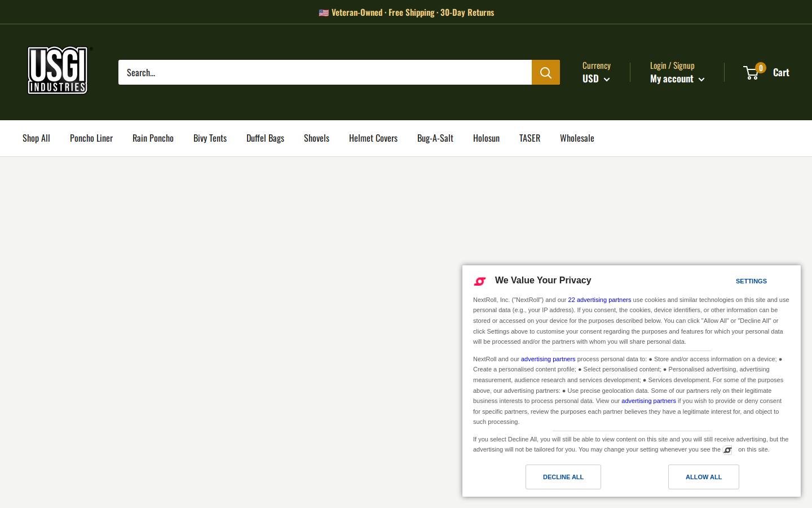Click the Cart text label
The image size is (812, 508).
click(781, 72)
